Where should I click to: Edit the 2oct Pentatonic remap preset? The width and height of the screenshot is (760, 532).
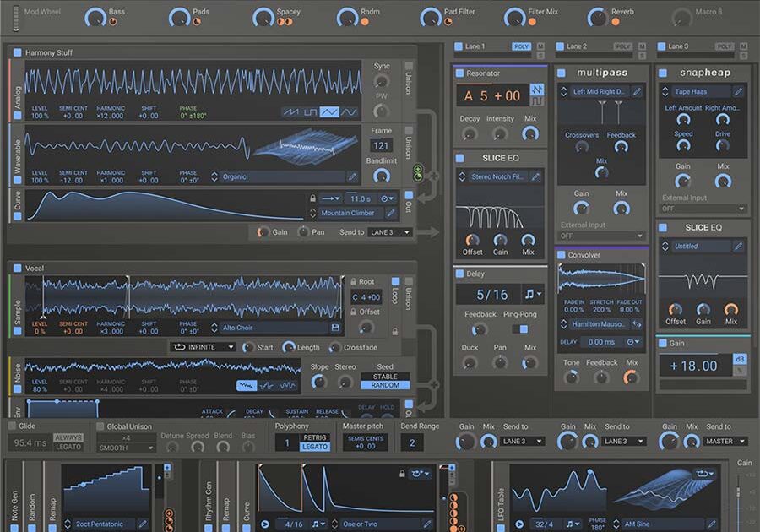(x=143, y=524)
